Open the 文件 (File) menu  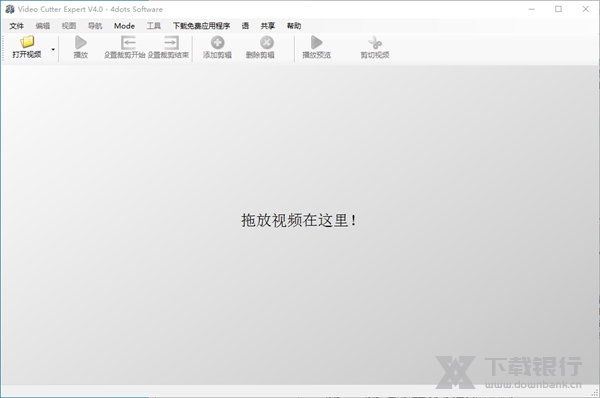pyautogui.click(x=16, y=26)
